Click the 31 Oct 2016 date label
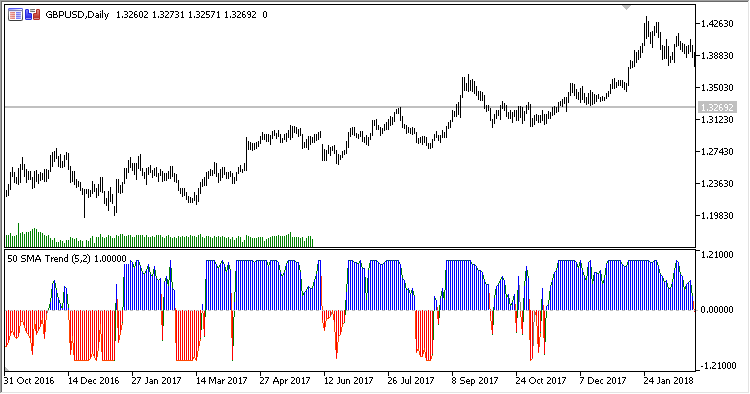The height and width of the screenshot is (394, 750). pyautogui.click(x=29, y=381)
